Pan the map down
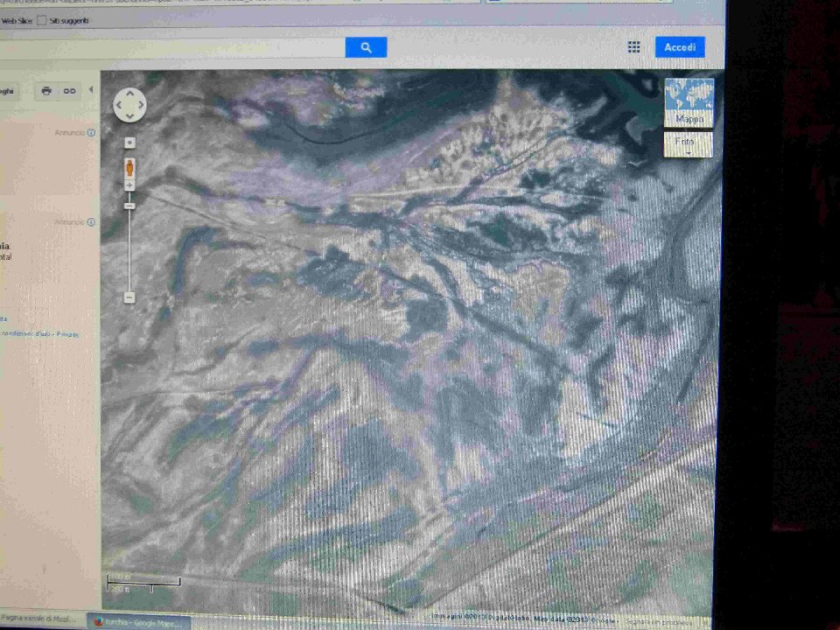The width and height of the screenshot is (840, 630). coord(129,116)
